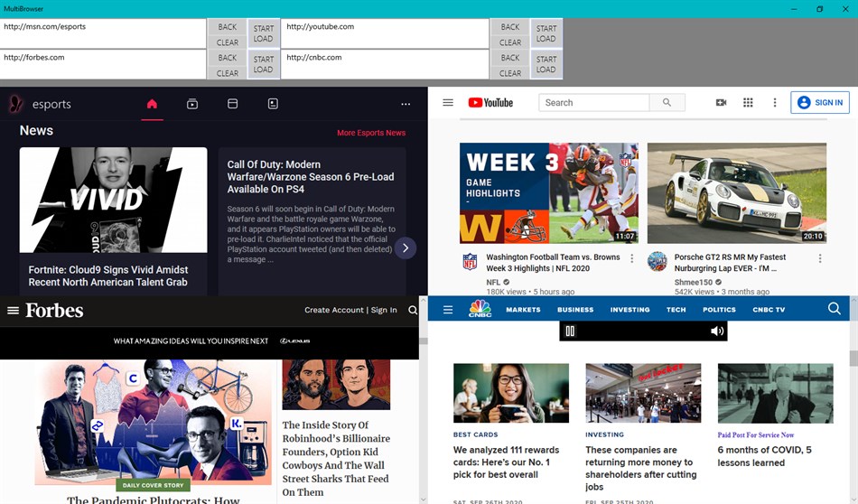Click the YouTube search magnifier button
858x504 pixels.
tap(667, 102)
